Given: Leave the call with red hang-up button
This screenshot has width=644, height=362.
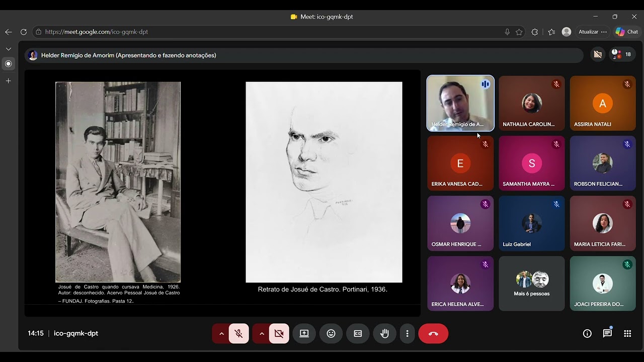Looking at the screenshot, I should (433, 333).
